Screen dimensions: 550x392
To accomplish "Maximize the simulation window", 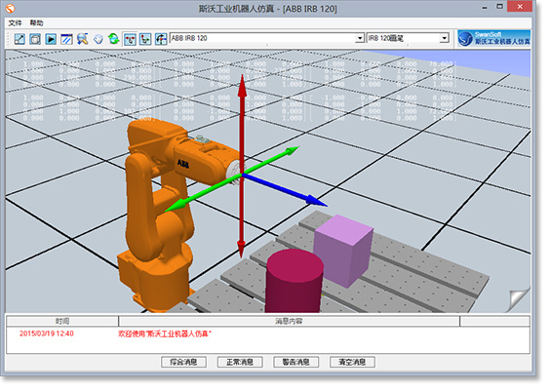I will (x=500, y=6).
